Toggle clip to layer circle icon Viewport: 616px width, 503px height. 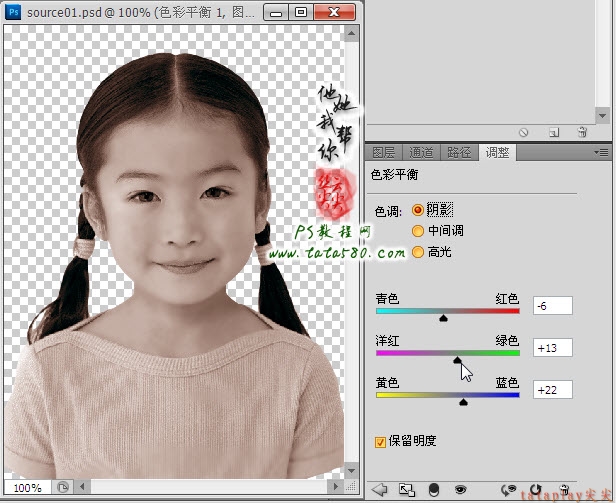(434, 490)
